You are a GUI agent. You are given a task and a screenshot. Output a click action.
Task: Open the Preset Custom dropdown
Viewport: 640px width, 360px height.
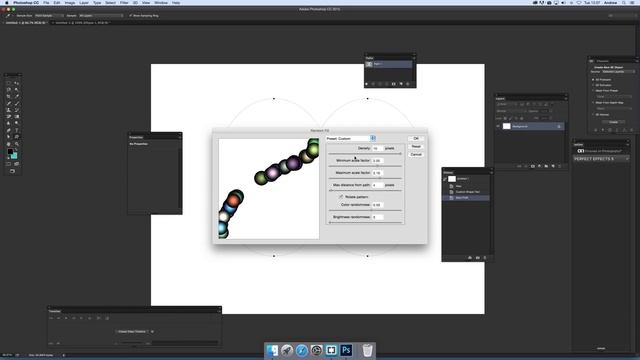pyautogui.click(x=351, y=138)
